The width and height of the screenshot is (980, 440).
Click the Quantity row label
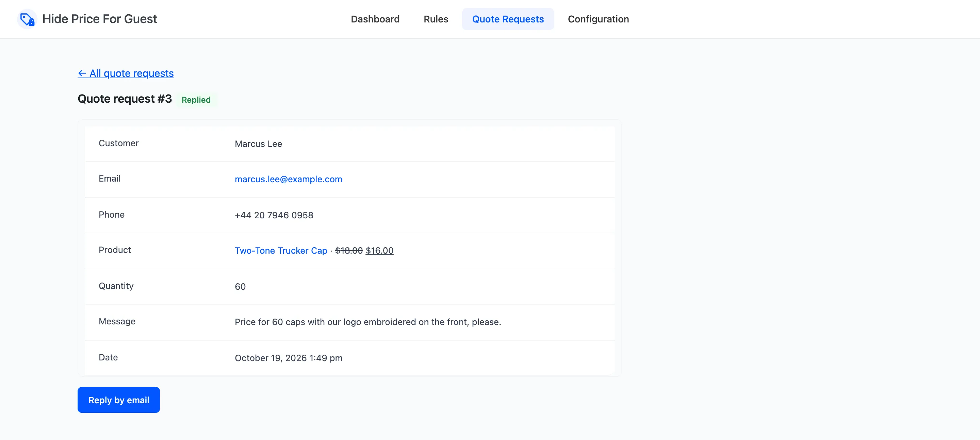coord(116,286)
